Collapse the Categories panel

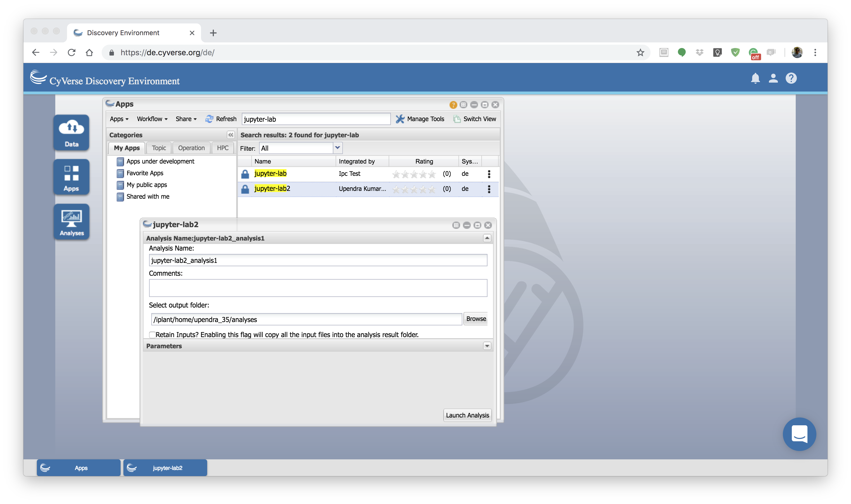coord(230,135)
